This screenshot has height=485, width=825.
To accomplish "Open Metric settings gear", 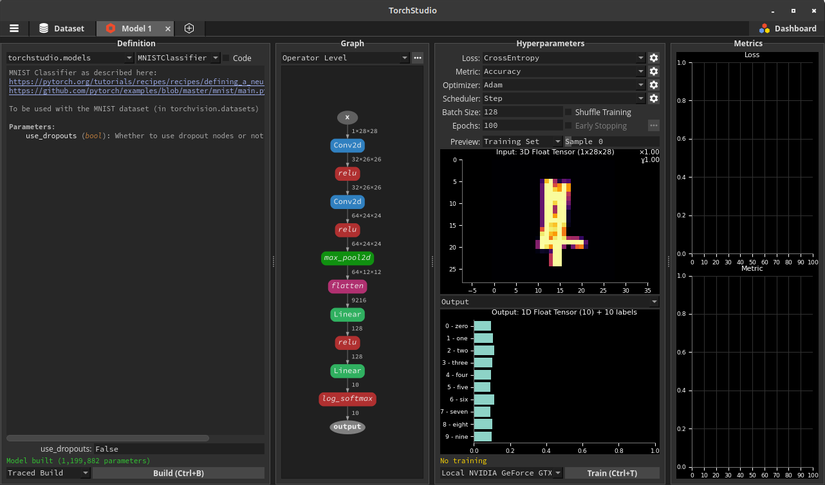I will 653,72.
